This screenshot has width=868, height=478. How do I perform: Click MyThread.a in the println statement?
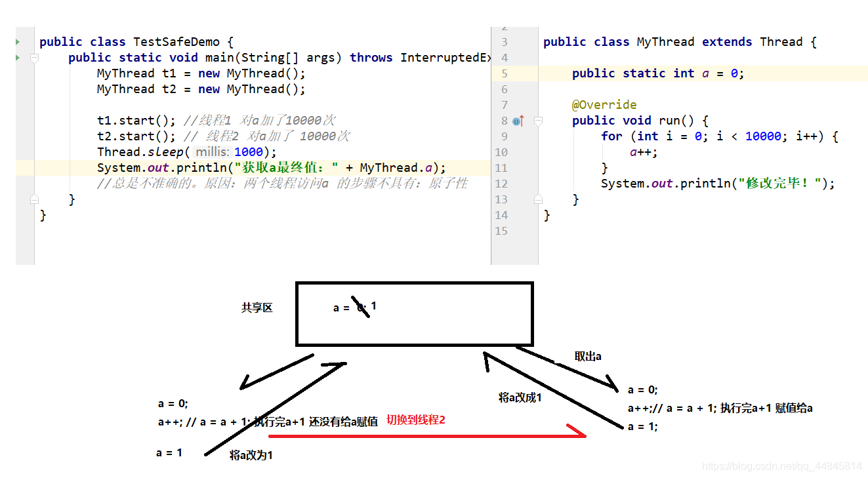[x=396, y=168]
